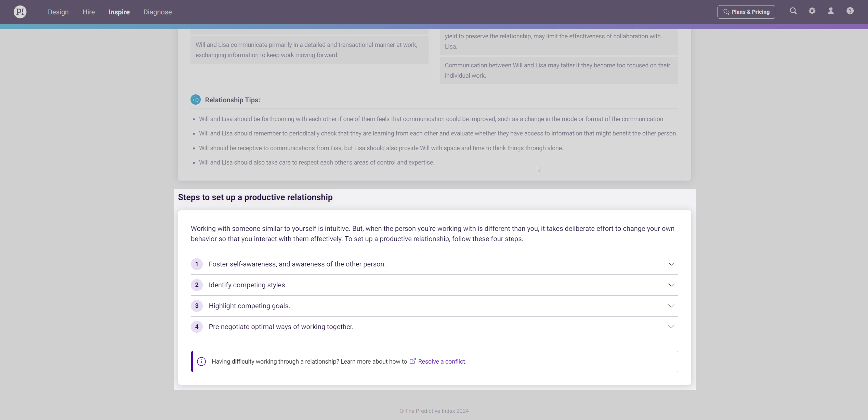Screen dimensions: 868x420
Task: Navigate to the Diagnose tab
Action: tap(157, 12)
